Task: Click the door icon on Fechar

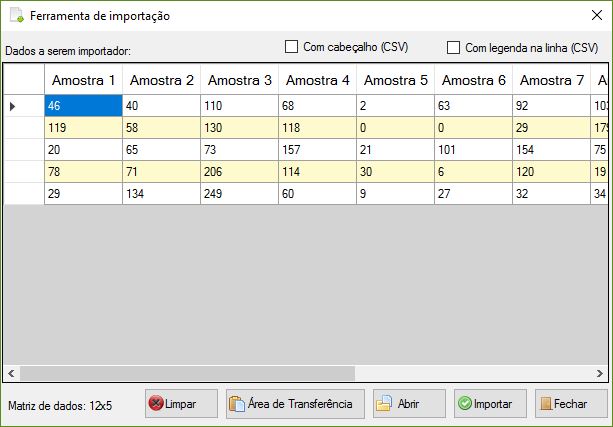Action: click(x=545, y=404)
